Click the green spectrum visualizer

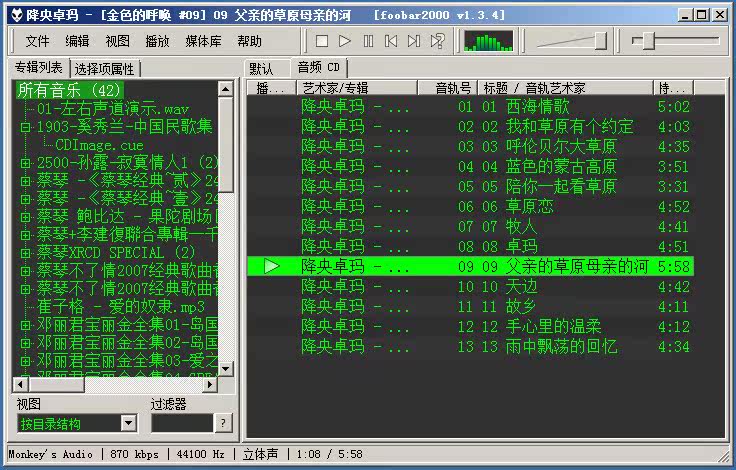[488, 41]
